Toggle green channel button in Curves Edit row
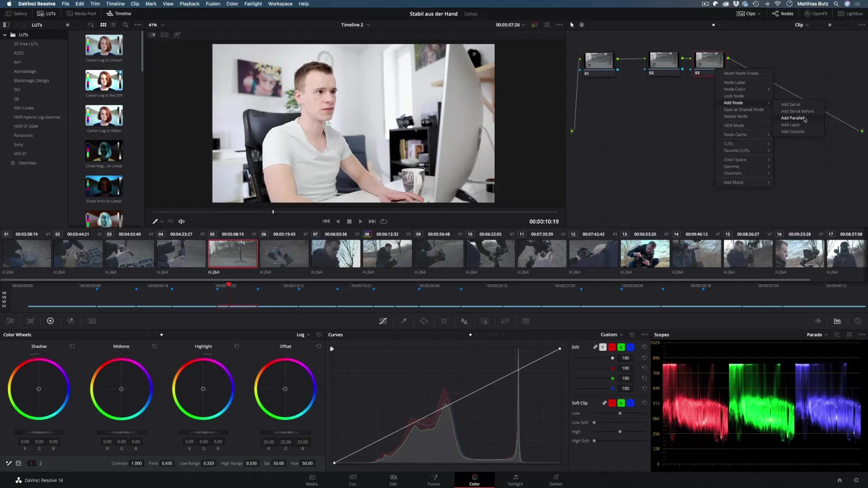The width and height of the screenshot is (868, 488). [x=621, y=347]
